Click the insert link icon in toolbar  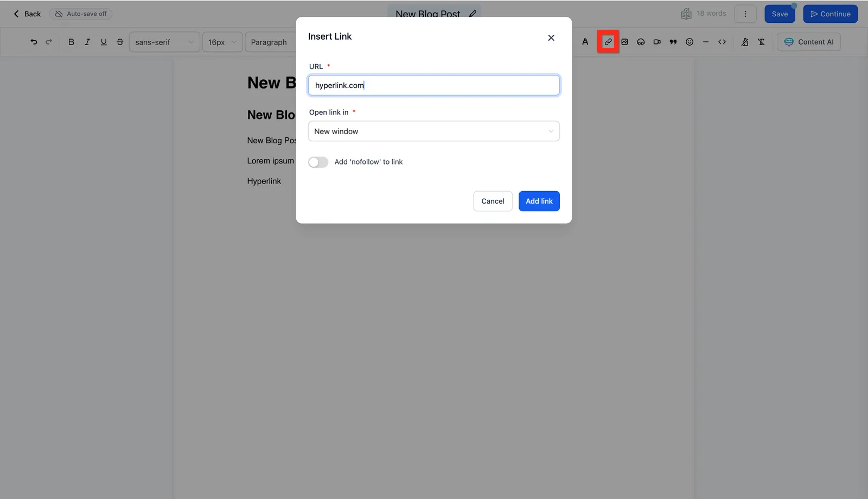tap(608, 42)
